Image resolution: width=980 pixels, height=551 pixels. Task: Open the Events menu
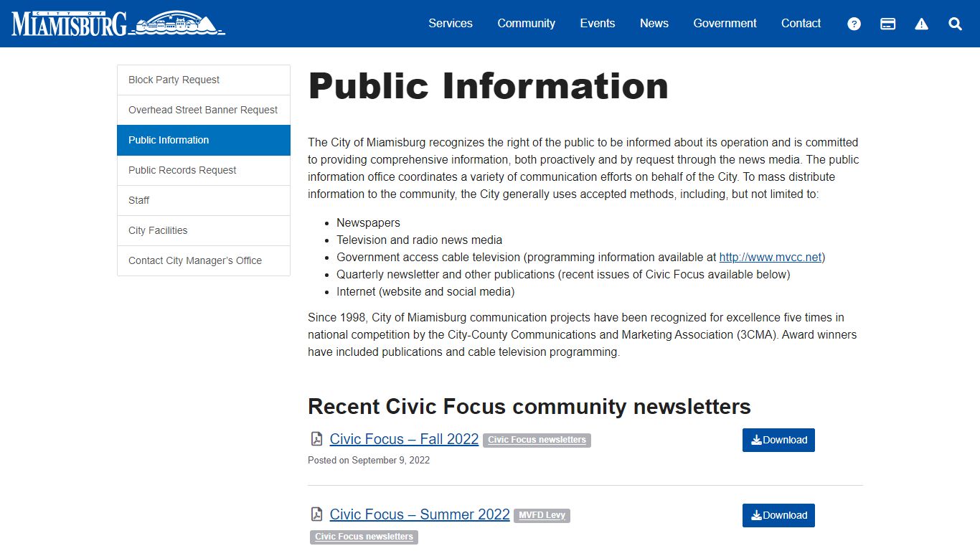tap(598, 23)
